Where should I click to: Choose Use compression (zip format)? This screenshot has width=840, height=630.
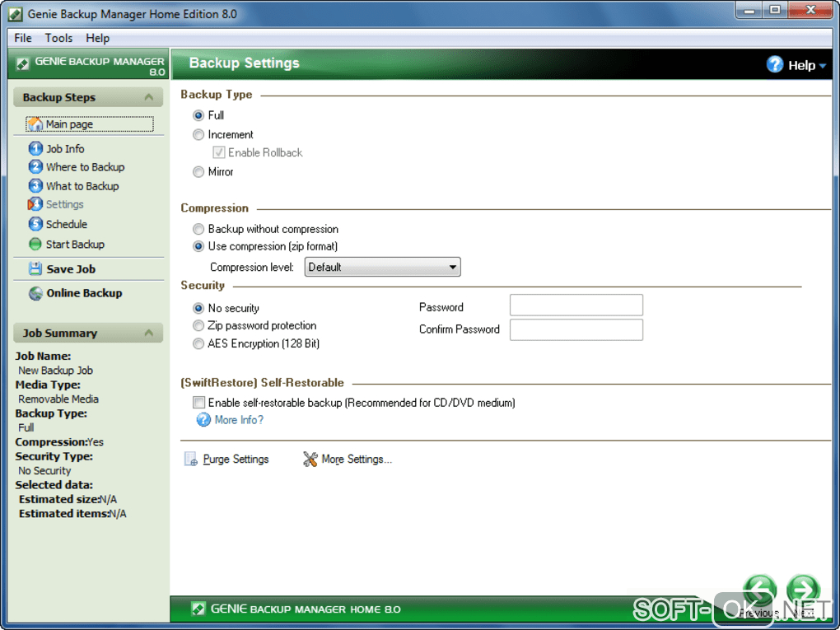point(198,246)
